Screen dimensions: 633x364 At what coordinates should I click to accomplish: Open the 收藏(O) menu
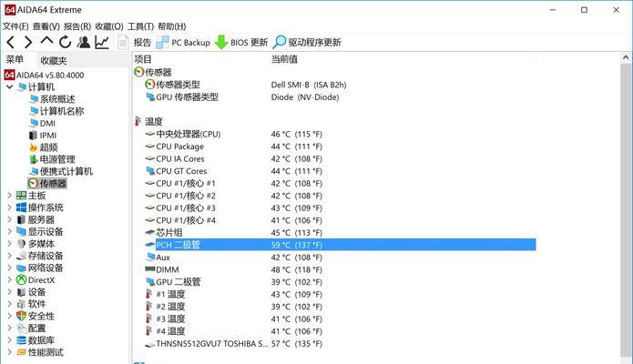[109, 26]
